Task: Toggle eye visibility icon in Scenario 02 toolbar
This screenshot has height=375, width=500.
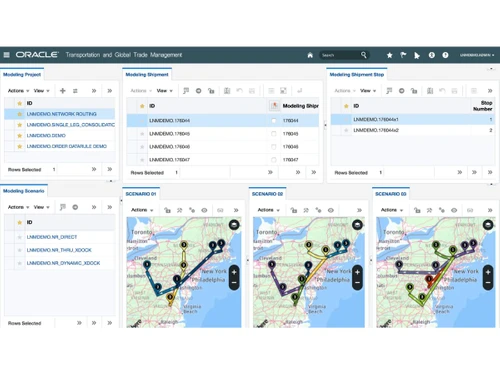Action: pos(331,210)
